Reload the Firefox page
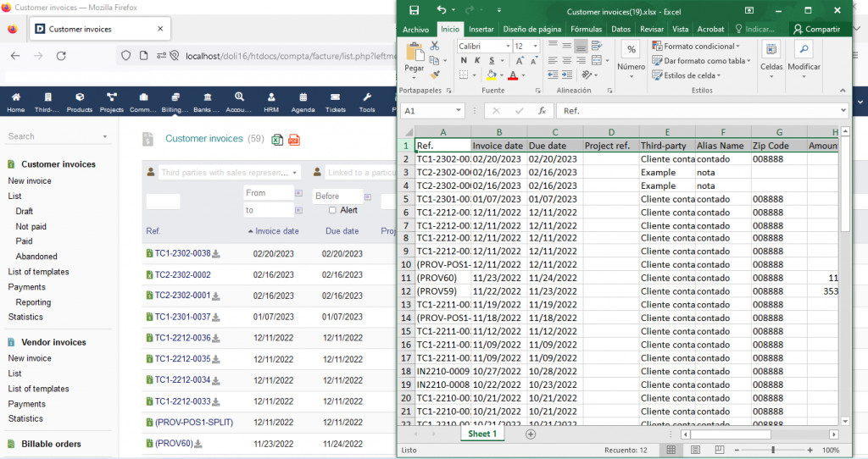868x459 pixels. pyautogui.click(x=61, y=55)
